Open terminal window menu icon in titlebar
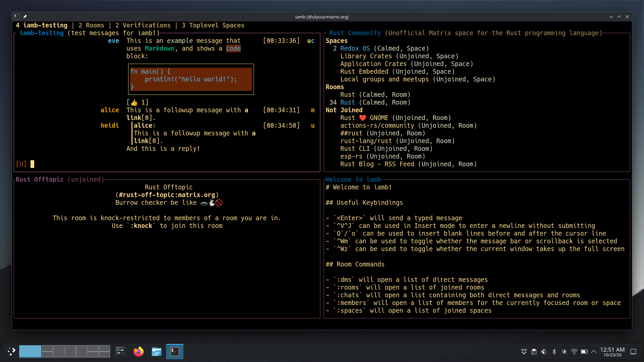The image size is (644, 362). [17, 17]
